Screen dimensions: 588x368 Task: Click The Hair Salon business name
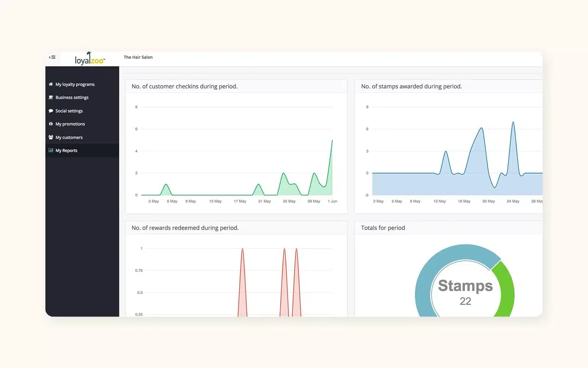pyautogui.click(x=138, y=57)
